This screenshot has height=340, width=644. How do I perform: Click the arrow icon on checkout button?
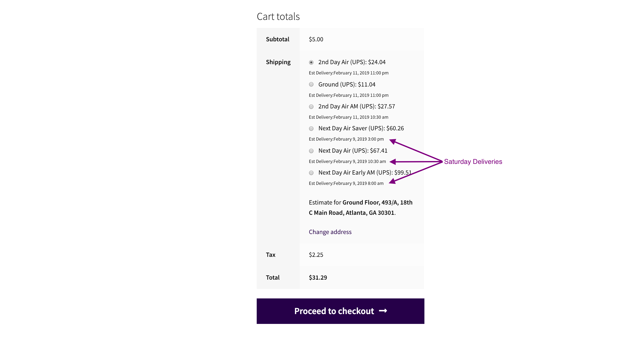click(383, 311)
